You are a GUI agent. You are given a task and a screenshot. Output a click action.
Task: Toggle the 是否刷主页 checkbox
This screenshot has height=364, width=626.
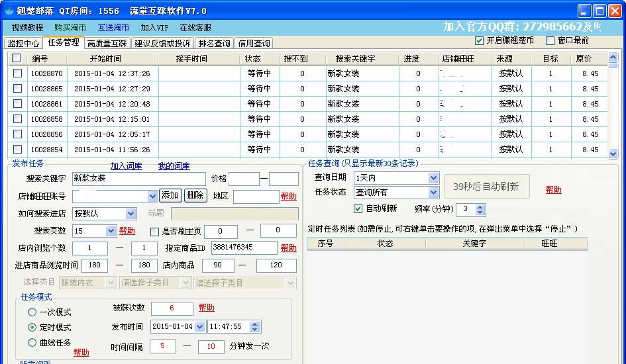click(154, 231)
